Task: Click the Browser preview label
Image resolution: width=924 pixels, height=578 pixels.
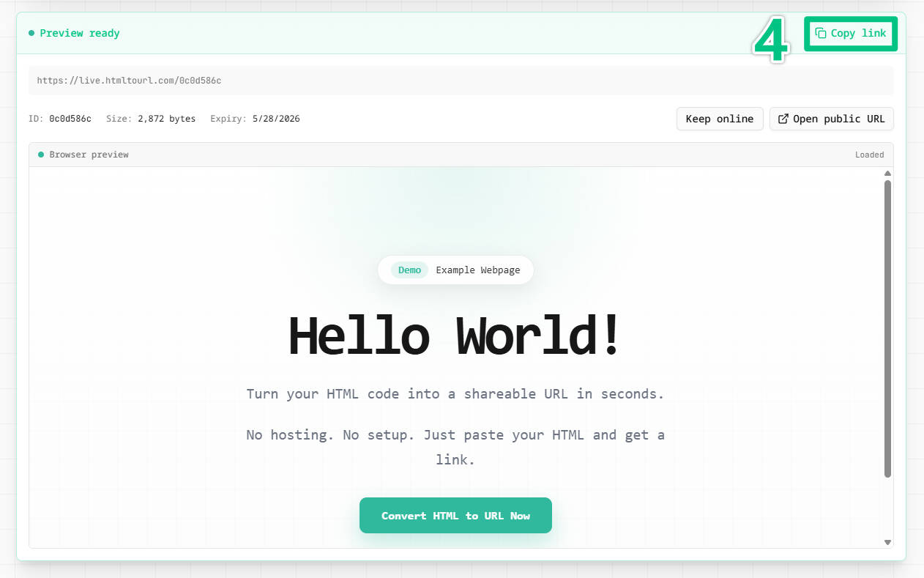Action: (x=89, y=155)
